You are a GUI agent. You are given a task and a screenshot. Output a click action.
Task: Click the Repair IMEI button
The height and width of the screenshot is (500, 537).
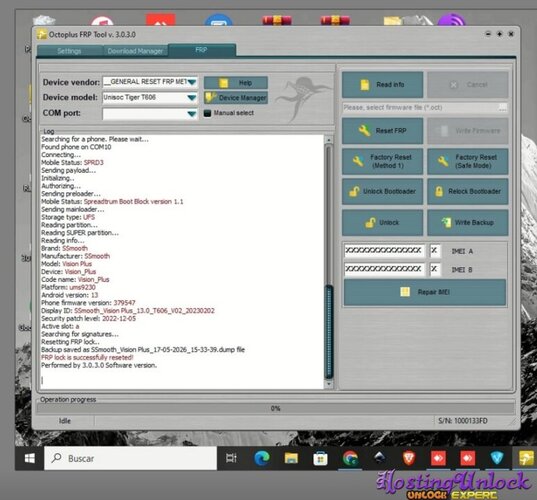point(425,292)
